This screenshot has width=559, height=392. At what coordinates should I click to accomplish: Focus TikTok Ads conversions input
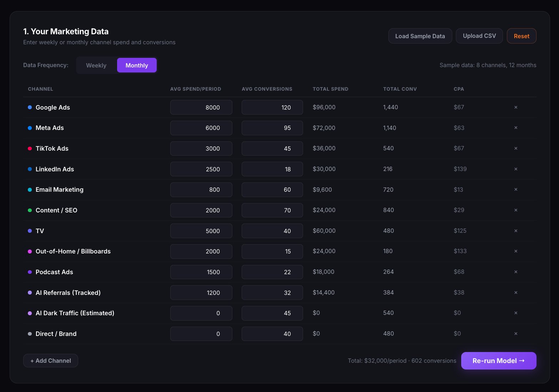coord(272,149)
